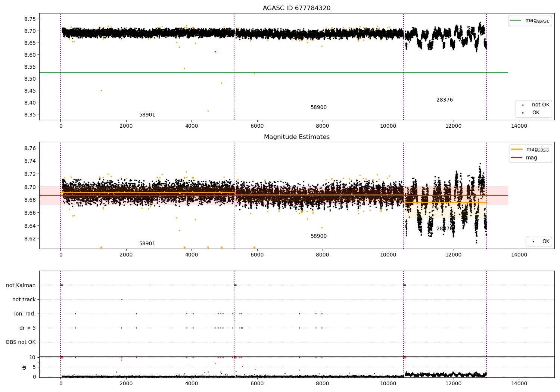Click the 8.76 y-axis tick in middle plot
560x392 pixels.
(30, 148)
